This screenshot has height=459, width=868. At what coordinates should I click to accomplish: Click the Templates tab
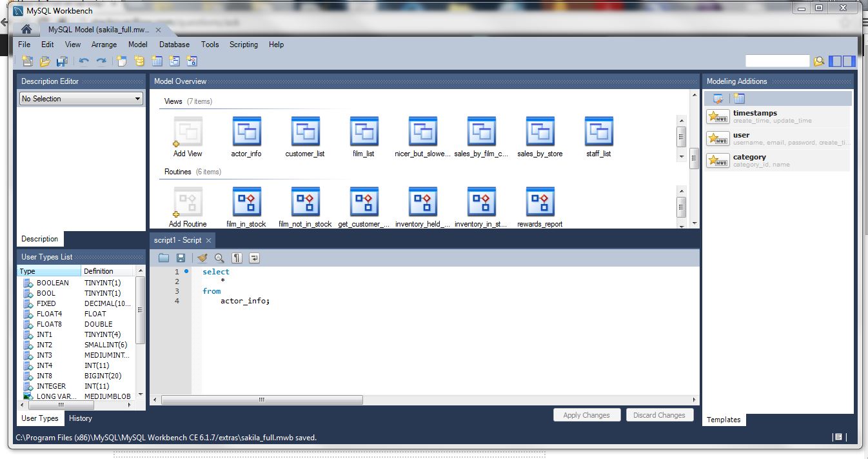724,420
